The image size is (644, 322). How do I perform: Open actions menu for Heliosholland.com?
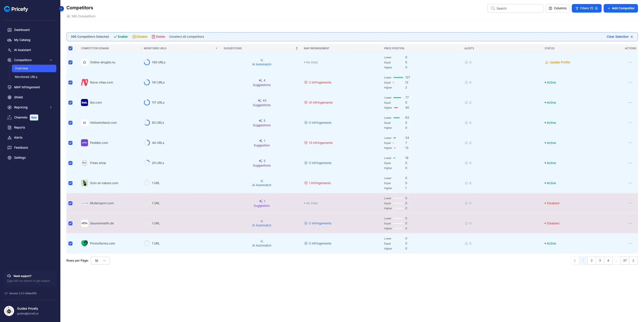click(x=630, y=123)
